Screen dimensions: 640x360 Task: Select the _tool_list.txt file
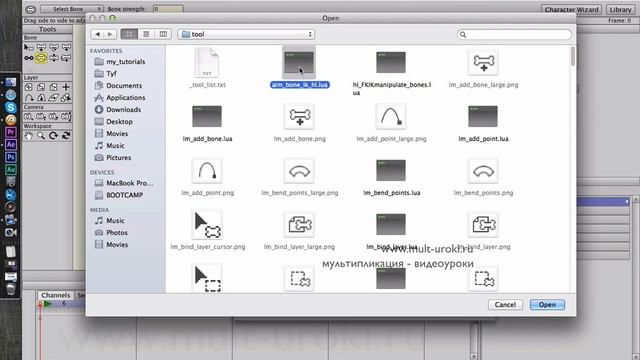tap(207, 68)
